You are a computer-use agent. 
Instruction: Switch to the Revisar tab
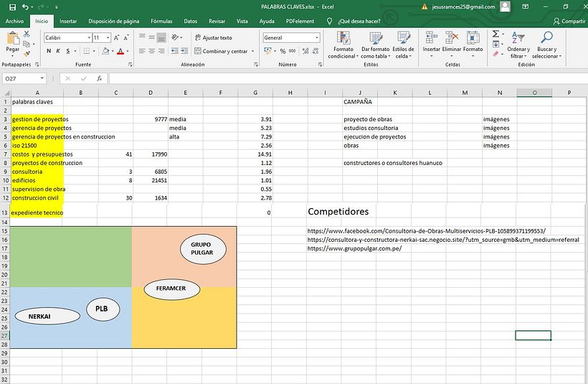[x=217, y=21]
